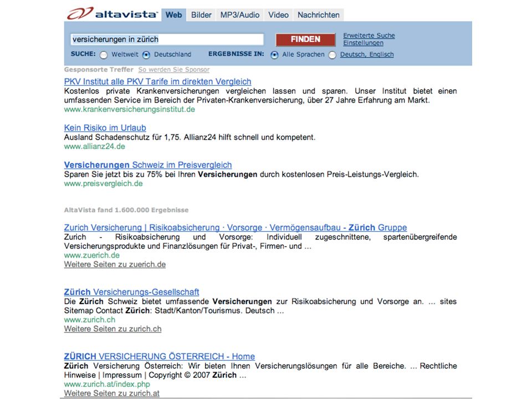Viewport: 532px width, 399px height.
Task: Open Weitere Seiten zu zurich.ch
Action: pyautogui.click(x=112, y=329)
